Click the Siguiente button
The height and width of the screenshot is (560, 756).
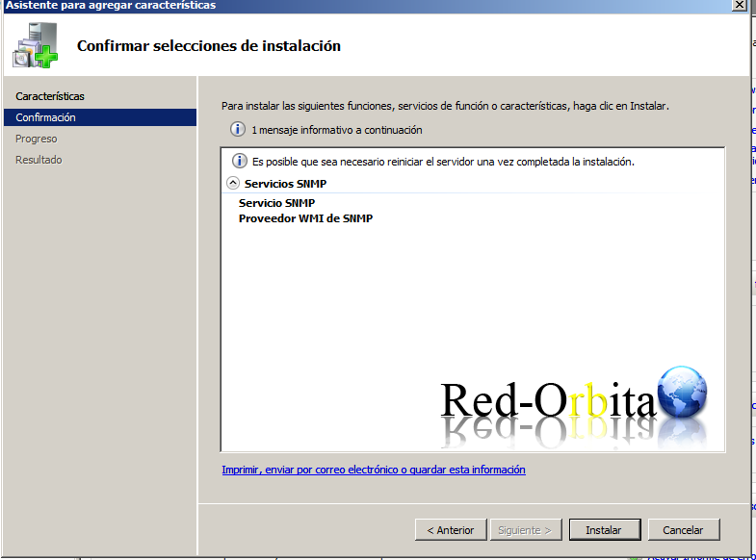click(x=525, y=530)
